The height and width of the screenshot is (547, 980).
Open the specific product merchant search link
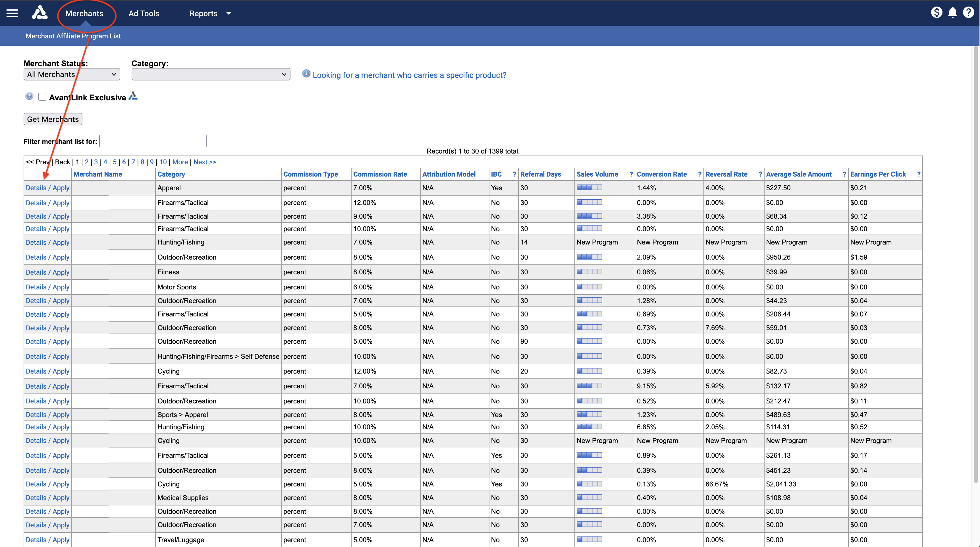pos(409,75)
